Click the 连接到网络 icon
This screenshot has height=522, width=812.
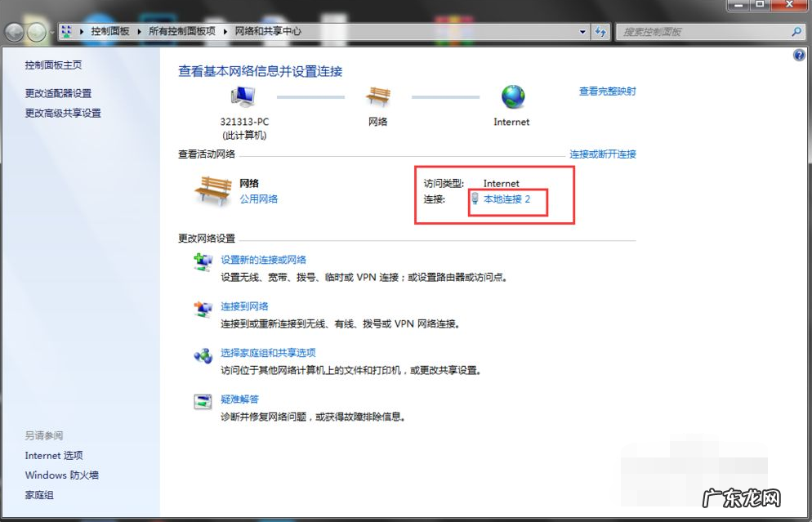click(x=203, y=309)
